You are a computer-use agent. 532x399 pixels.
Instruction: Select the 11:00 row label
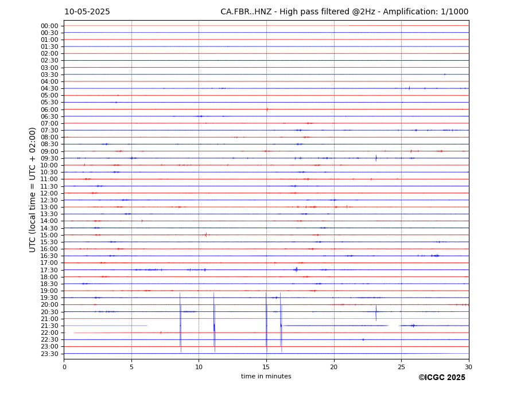49,179
